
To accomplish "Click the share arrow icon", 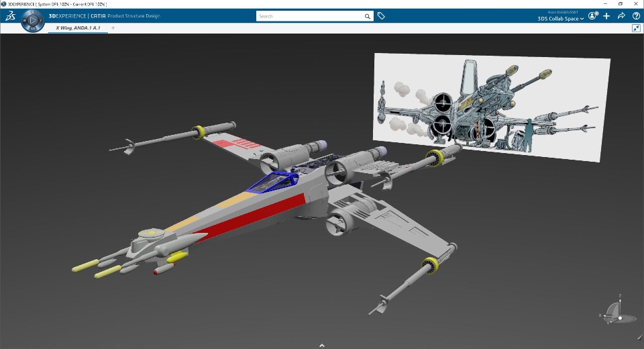I will pyautogui.click(x=621, y=15).
